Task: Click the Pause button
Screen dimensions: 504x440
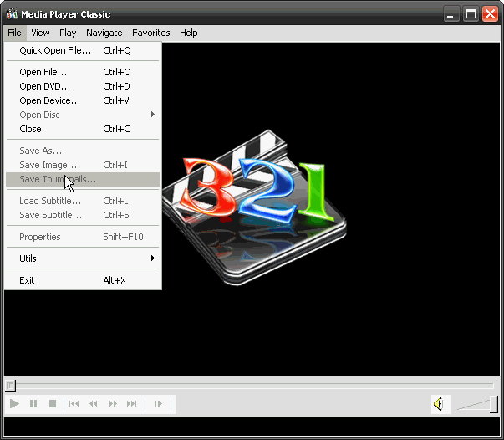Action: [x=33, y=403]
